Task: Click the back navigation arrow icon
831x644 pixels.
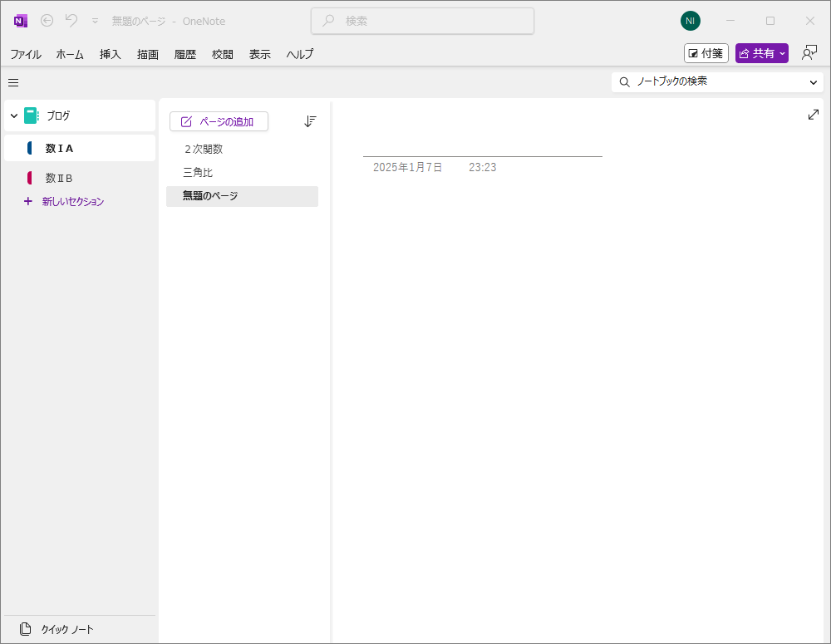Action: 47,21
